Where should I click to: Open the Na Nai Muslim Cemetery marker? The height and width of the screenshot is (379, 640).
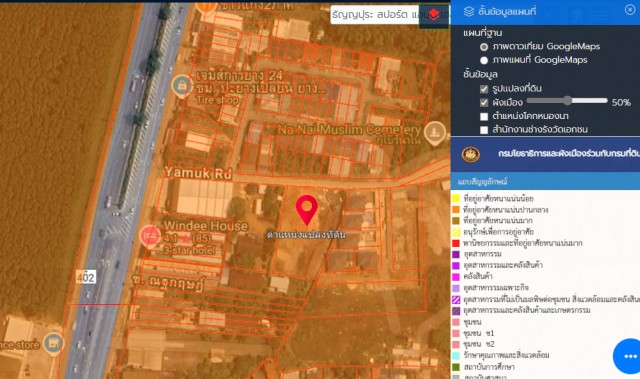coord(435,133)
